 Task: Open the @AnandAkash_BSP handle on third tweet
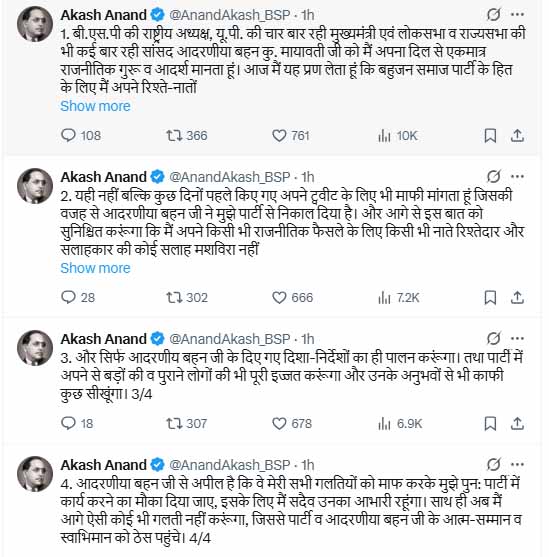click(x=230, y=339)
